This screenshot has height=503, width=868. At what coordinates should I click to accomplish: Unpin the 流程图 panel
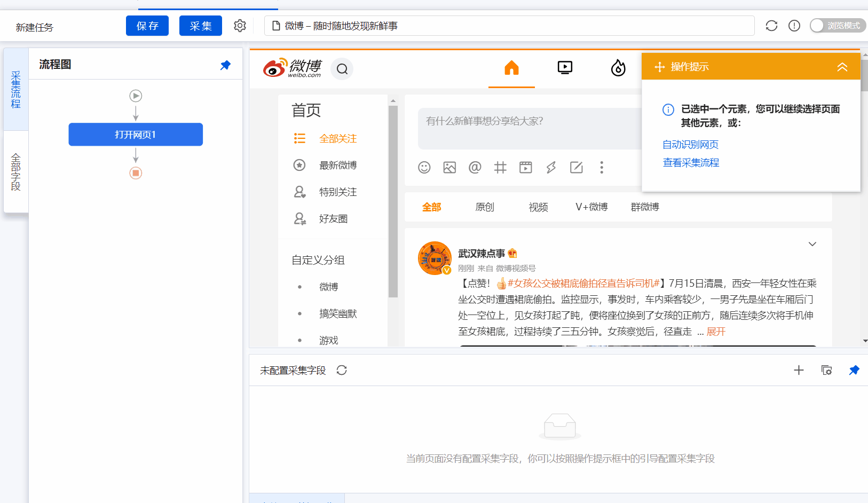225,65
